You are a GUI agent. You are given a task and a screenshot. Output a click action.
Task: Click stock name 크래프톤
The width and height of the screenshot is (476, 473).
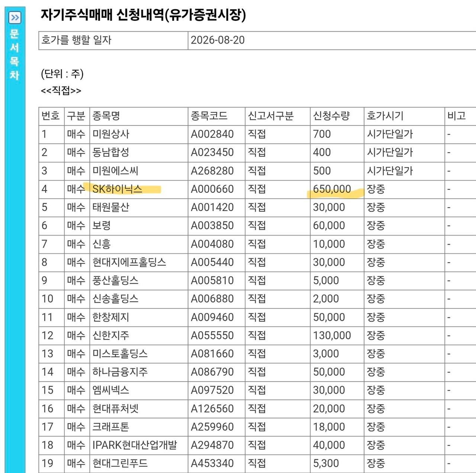(111, 427)
